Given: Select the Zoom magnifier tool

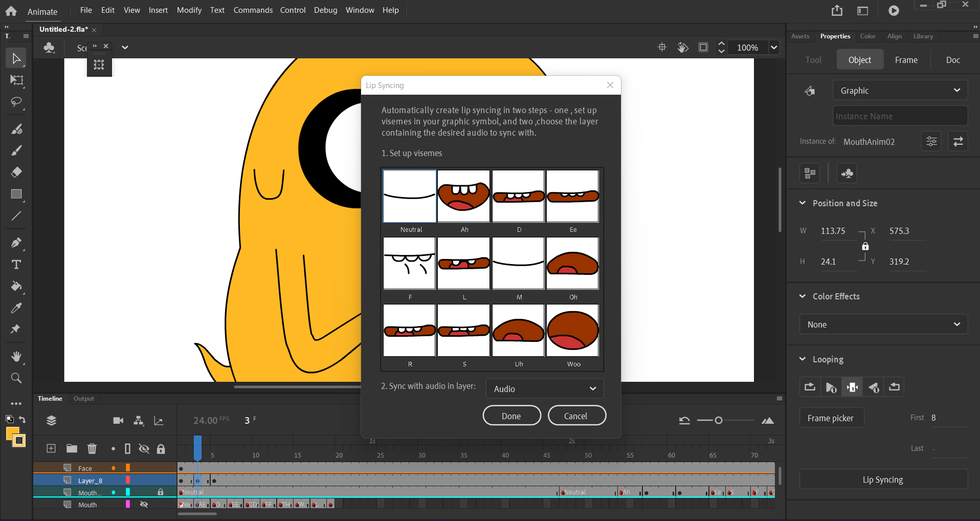Looking at the screenshot, I should 16,378.
